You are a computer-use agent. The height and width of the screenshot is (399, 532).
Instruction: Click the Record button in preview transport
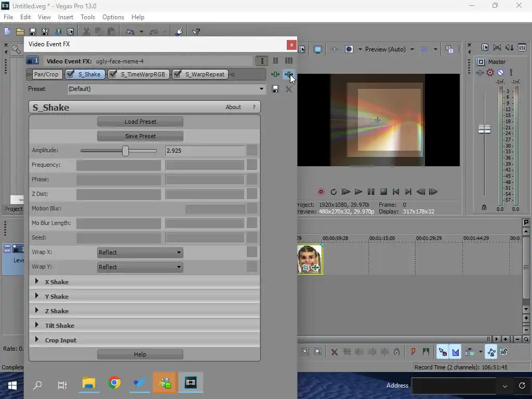pyautogui.click(x=321, y=192)
